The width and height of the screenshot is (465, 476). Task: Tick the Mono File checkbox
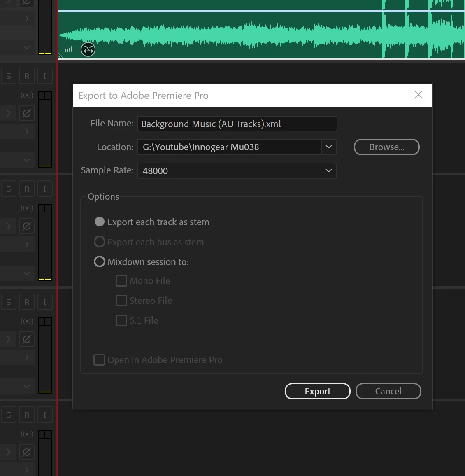[x=121, y=281]
